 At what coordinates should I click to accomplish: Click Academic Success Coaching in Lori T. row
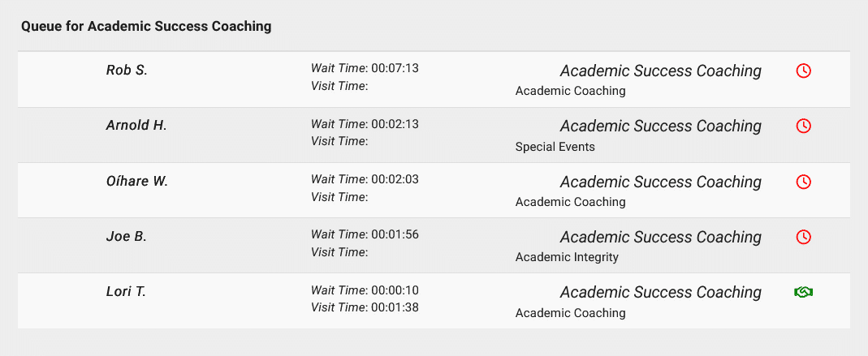pos(660,292)
